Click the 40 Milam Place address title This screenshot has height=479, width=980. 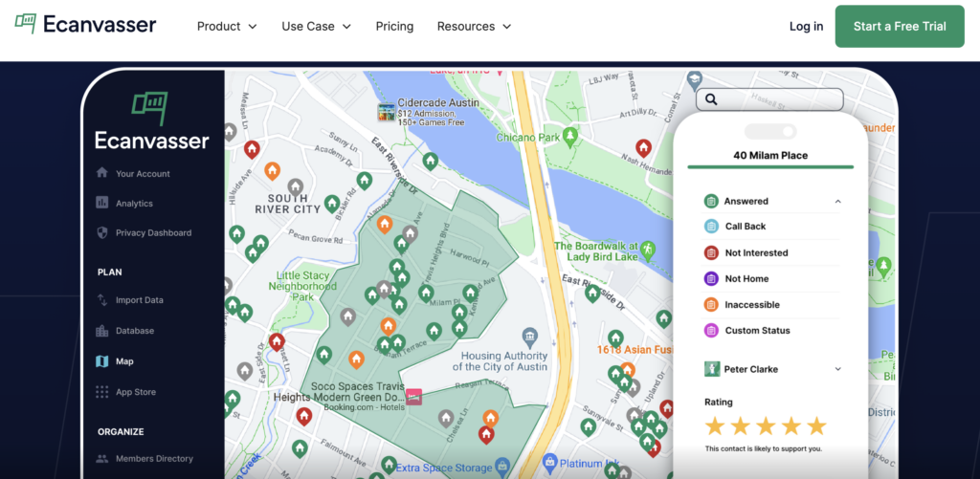coord(770,156)
